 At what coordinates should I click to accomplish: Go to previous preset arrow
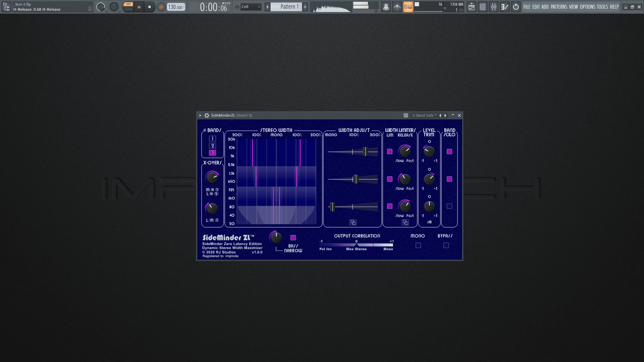(440, 115)
